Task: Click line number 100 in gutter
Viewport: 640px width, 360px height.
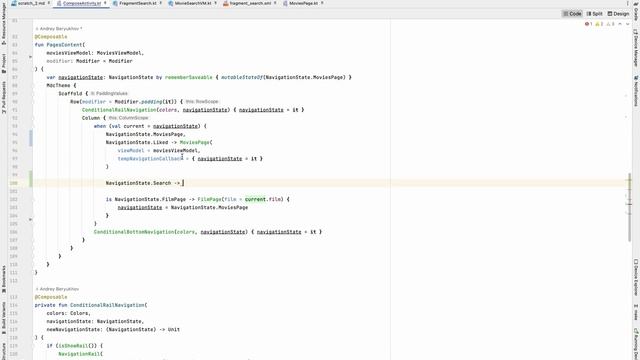Action: point(14,183)
